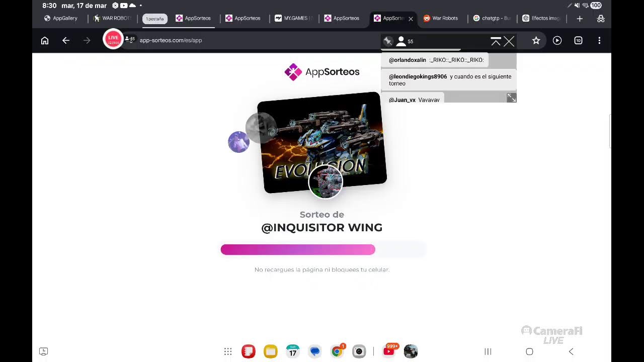This screenshot has height=362, width=644.
Task: Show recent apps with three-bars button
Action: click(x=488, y=351)
